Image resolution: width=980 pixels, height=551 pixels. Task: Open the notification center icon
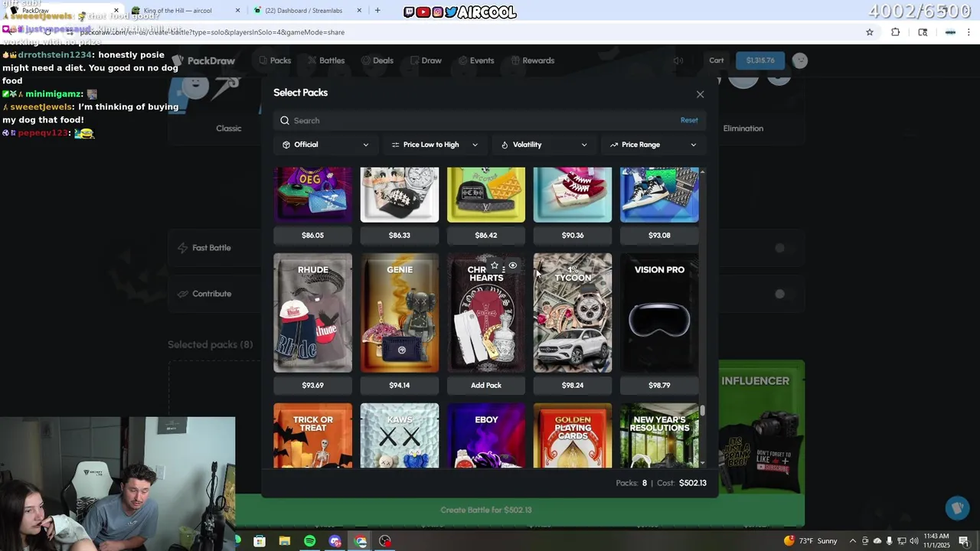point(964,541)
